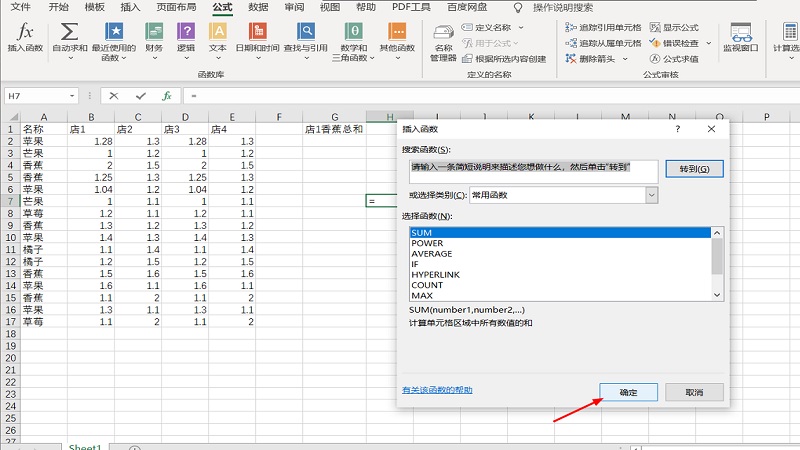
Task: Click the 自动求和 AutoSum sigma icon
Action: pyautogui.click(x=69, y=32)
